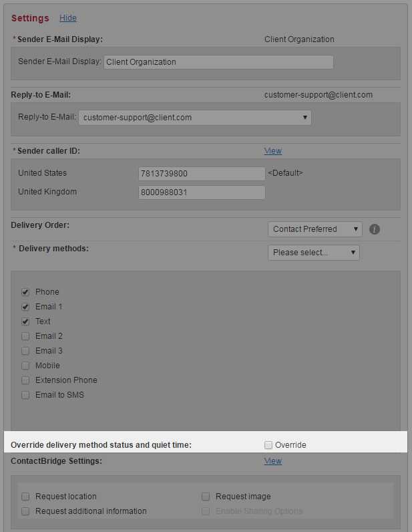Open the Reply-to E-Mail dropdown

[x=195, y=118]
